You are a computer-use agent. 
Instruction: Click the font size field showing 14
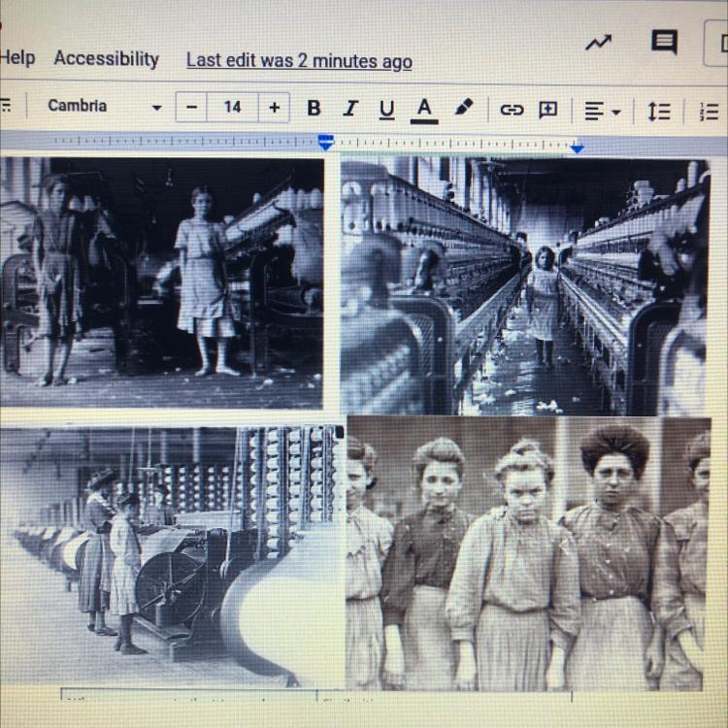232,107
